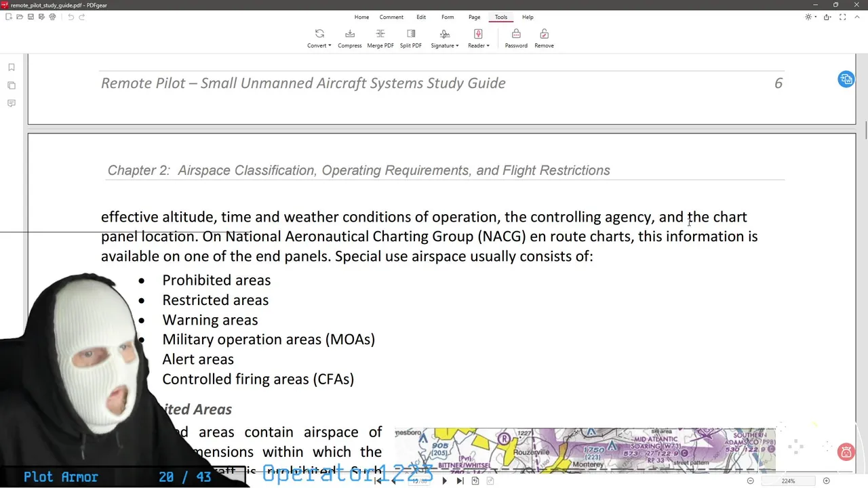Open the comments sidebar panel

point(12,103)
